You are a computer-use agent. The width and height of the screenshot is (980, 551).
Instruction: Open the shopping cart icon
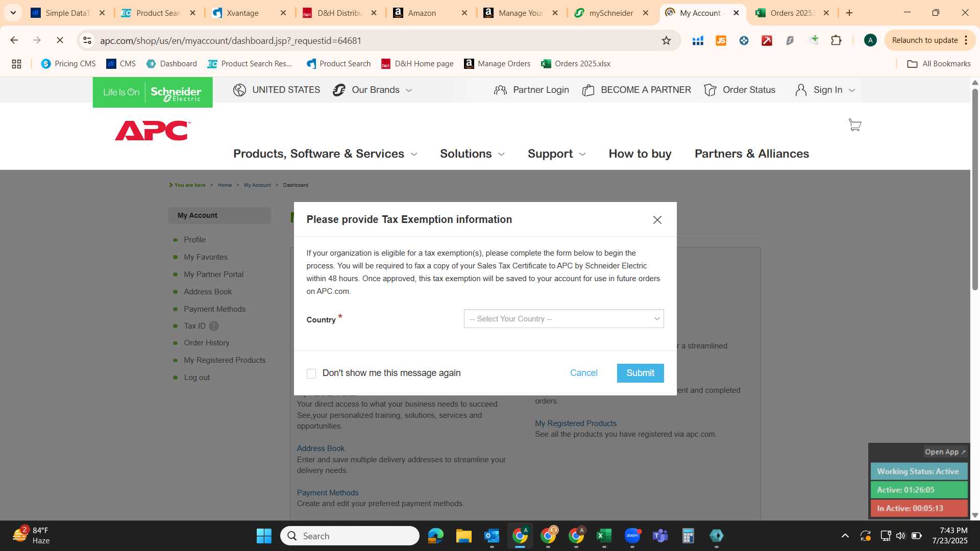(x=854, y=125)
